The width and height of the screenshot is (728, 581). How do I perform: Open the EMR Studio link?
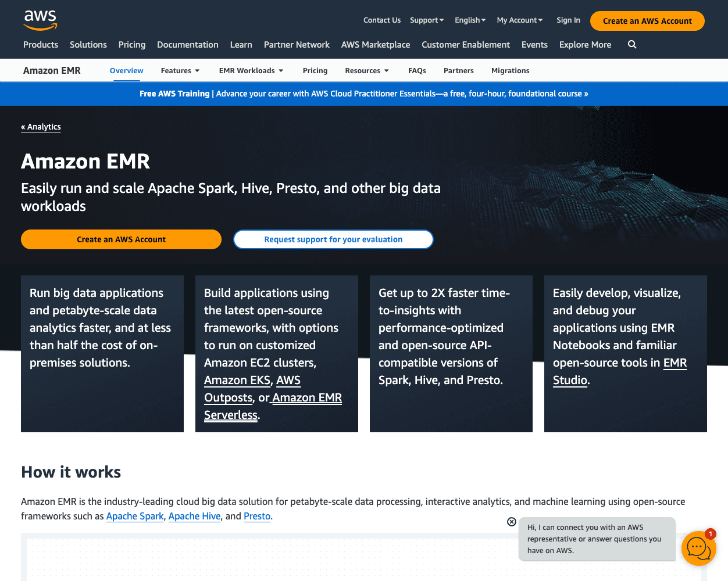(x=620, y=371)
